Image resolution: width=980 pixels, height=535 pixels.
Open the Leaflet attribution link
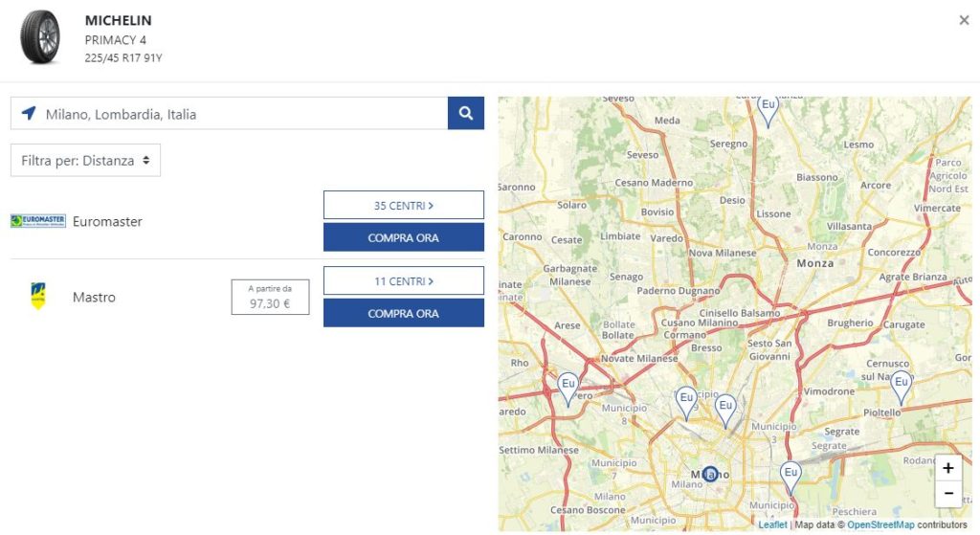pyautogui.click(x=772, y=524)
